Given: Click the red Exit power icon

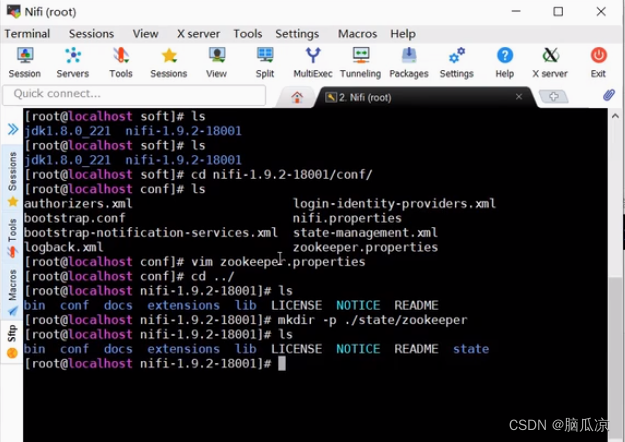Looking at the screenshot, I should [x=598, y=63].
